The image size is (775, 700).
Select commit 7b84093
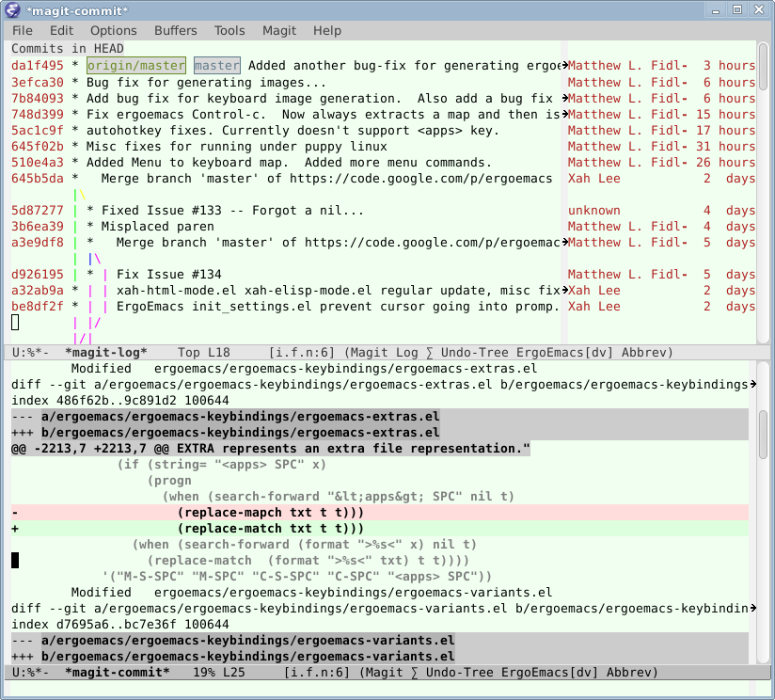(38, 99)
